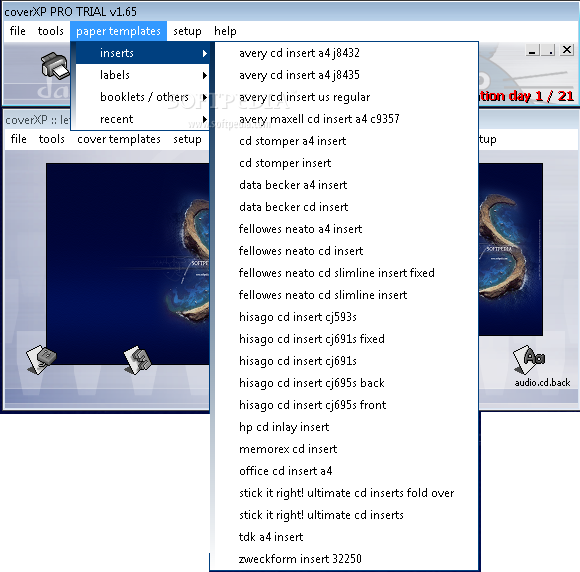Open the setup menu next to cover templates

(187, 139)
